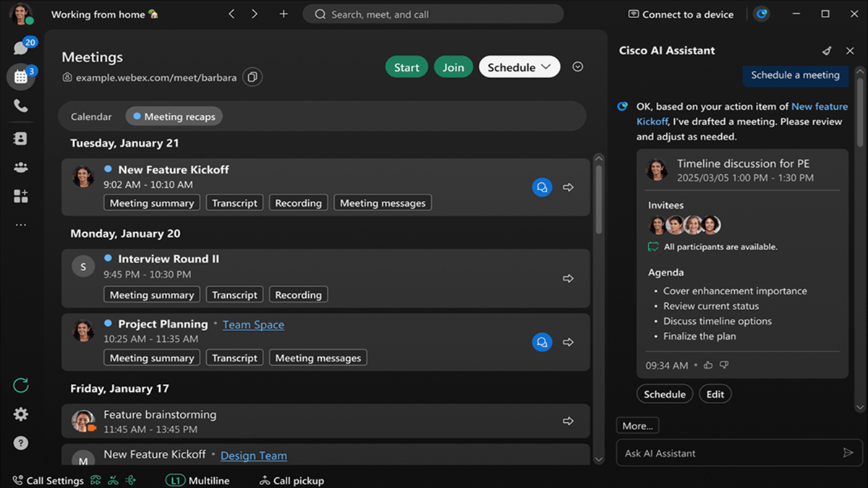Open Transcript for Project Planning
This screenshot has width=868, height=488.
[234, 358]
